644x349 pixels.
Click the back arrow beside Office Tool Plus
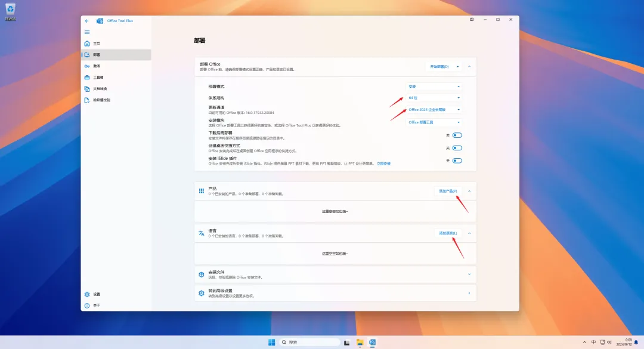coord(87,20)
